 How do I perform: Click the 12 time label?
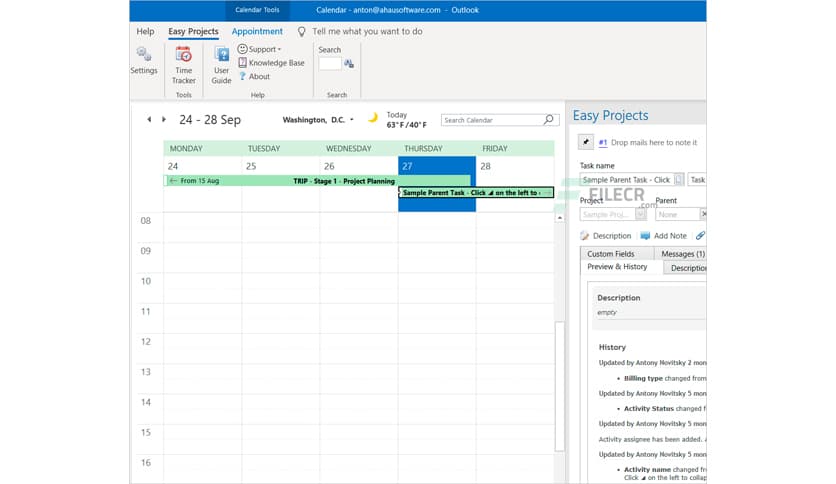pos(146,342)
